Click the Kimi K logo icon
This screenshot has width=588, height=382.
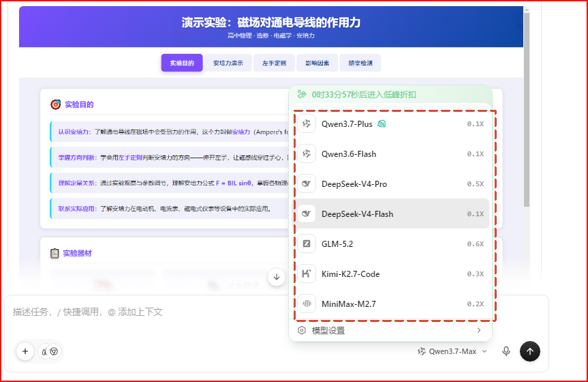click(307, 274)
